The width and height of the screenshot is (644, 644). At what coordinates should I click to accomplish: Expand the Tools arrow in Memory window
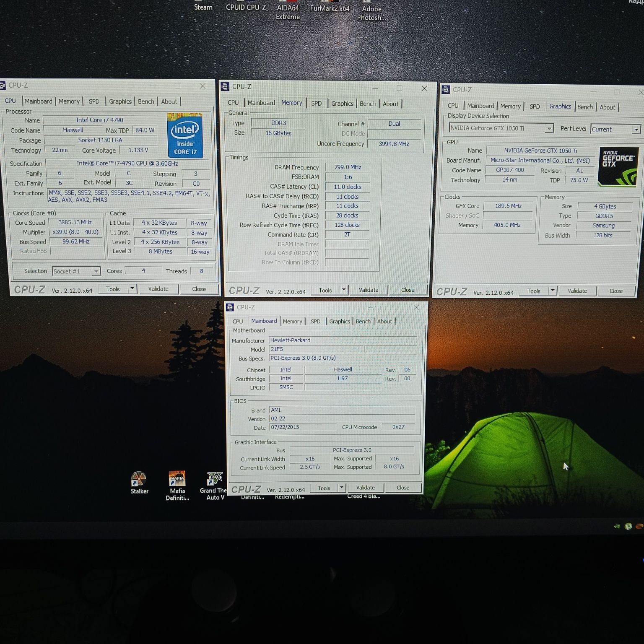344,290
